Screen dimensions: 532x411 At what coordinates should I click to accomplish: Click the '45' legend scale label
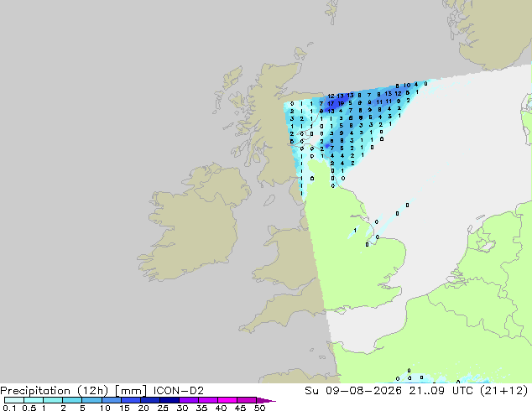tap(240, 408)
